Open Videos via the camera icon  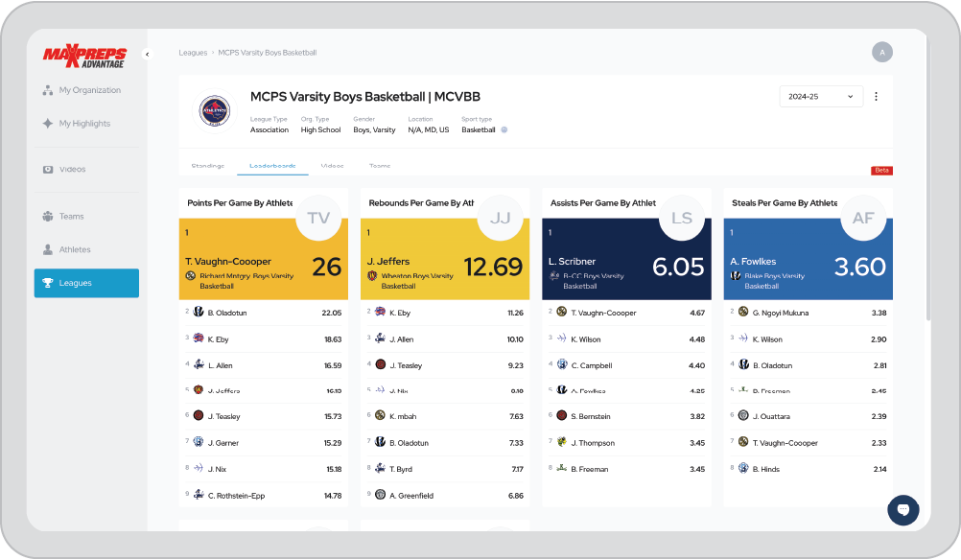pos(46,169)
